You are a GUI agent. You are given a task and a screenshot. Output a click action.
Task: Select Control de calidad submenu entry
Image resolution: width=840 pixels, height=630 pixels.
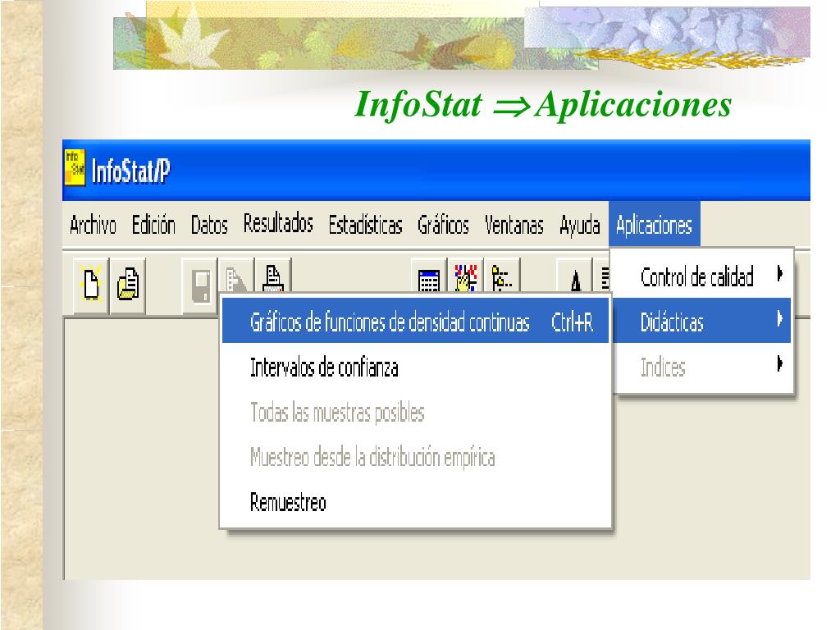click(x=702, y=276)
